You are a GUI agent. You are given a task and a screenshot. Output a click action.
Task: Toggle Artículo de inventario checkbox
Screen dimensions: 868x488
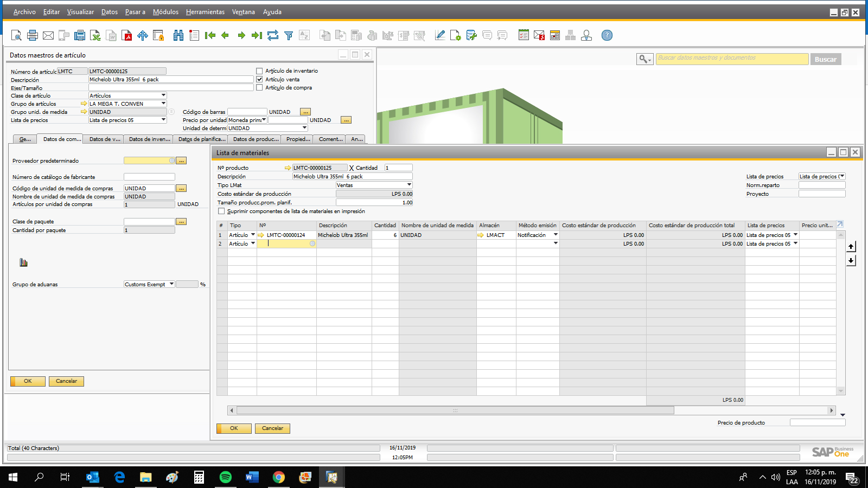coord(259,71)
